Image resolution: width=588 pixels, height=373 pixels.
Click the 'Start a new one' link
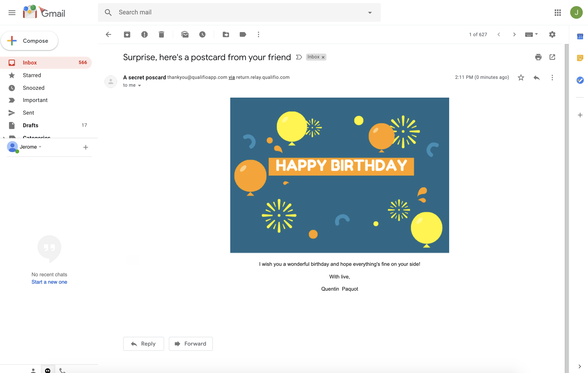pyautogui.click(x=49, y=282)
